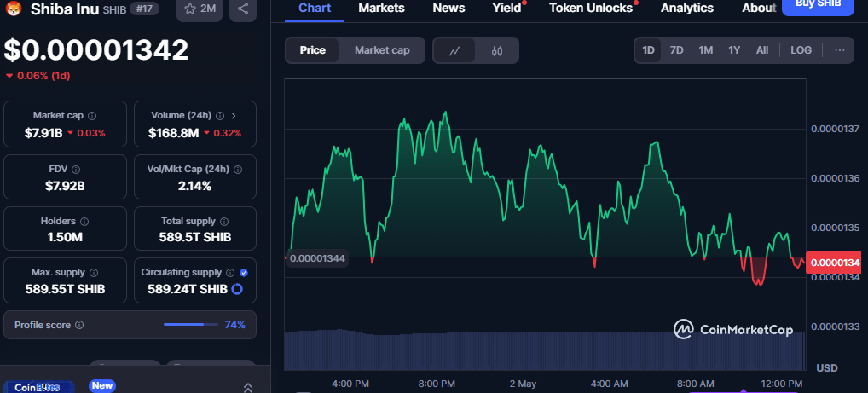Click the $7.92B FDV value
The height and width of the screenshot is (393, 868).
(x=65, y=186)
